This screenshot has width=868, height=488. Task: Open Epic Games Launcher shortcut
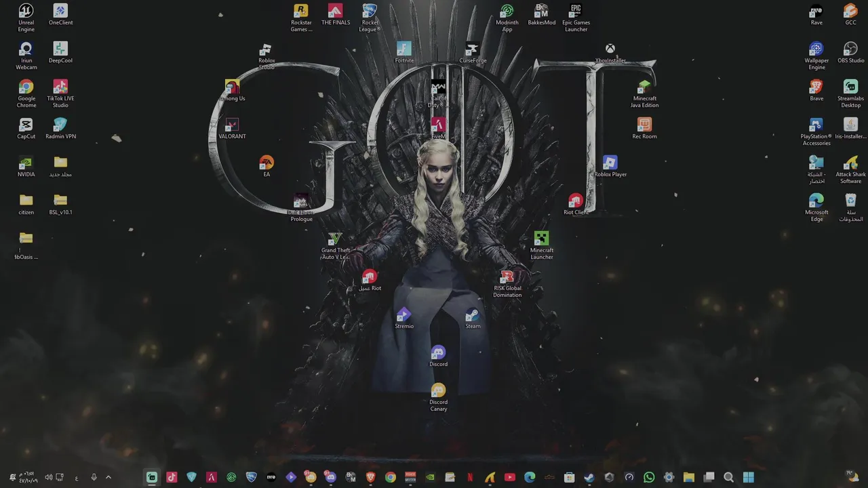click(x=576, y=18)
